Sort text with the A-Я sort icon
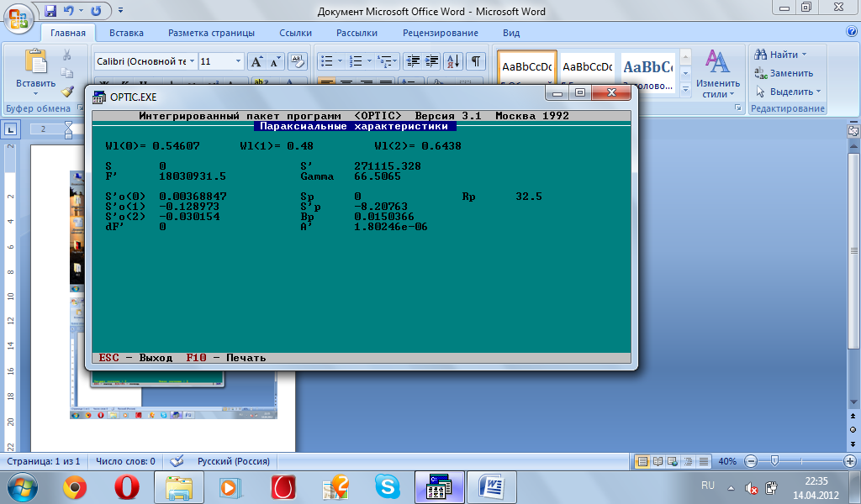Viewport: 861px width, 504px height. tap(453, 60)
